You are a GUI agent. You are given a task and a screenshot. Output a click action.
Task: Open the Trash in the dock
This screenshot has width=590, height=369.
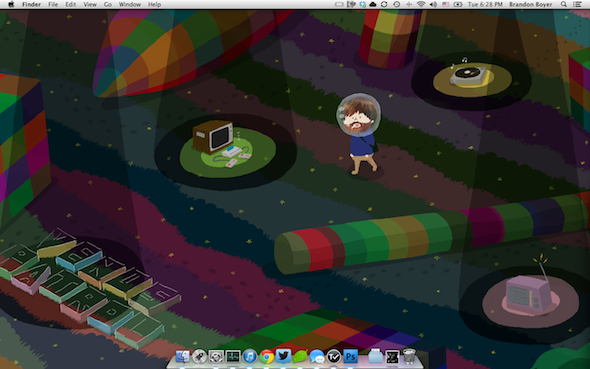coord(409,356)
